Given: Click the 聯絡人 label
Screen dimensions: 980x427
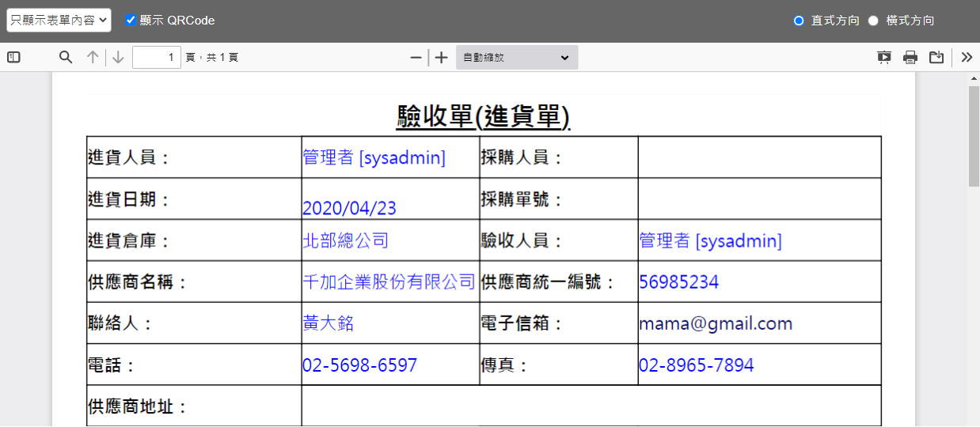Looking at the screenshot, I should coord(120,323).
